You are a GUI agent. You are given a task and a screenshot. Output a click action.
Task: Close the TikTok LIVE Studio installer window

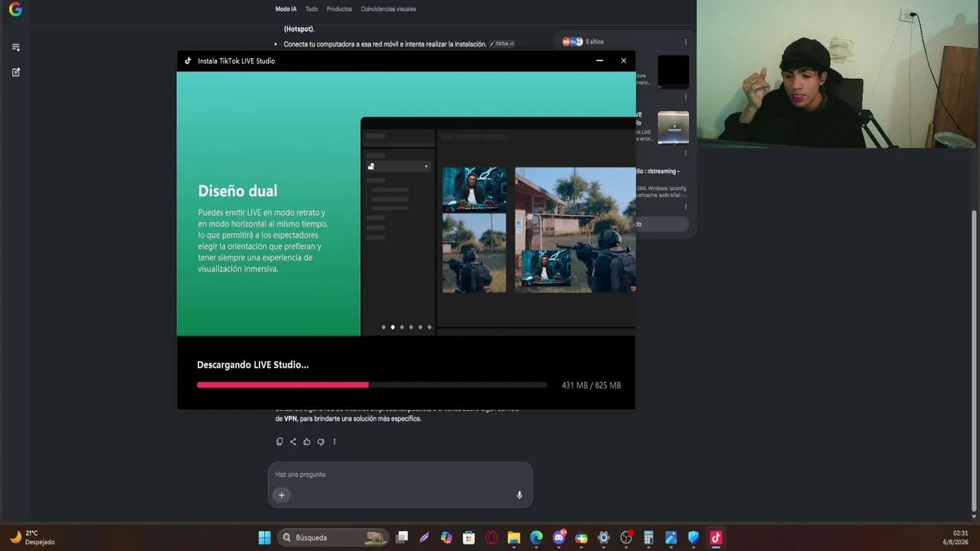point(623,61)
